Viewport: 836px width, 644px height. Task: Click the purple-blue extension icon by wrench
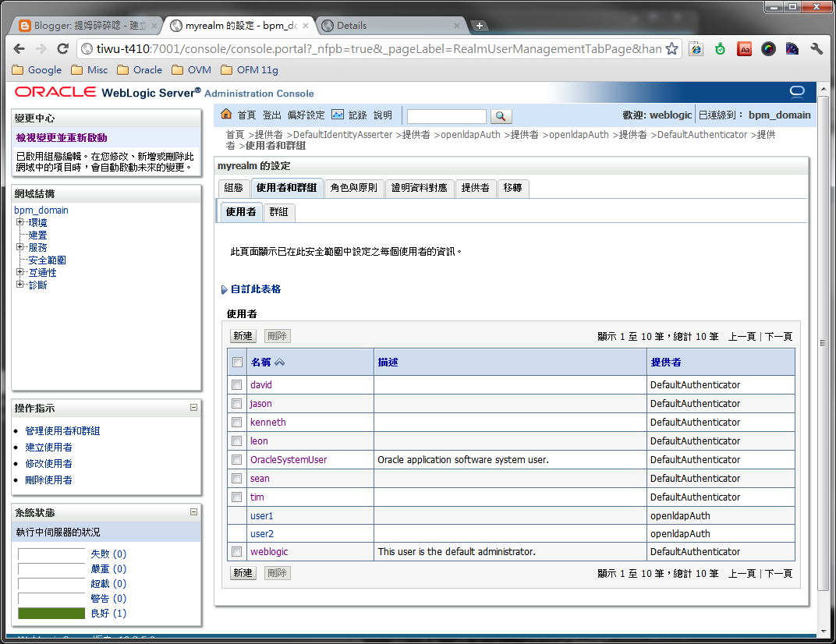[792, 49]
